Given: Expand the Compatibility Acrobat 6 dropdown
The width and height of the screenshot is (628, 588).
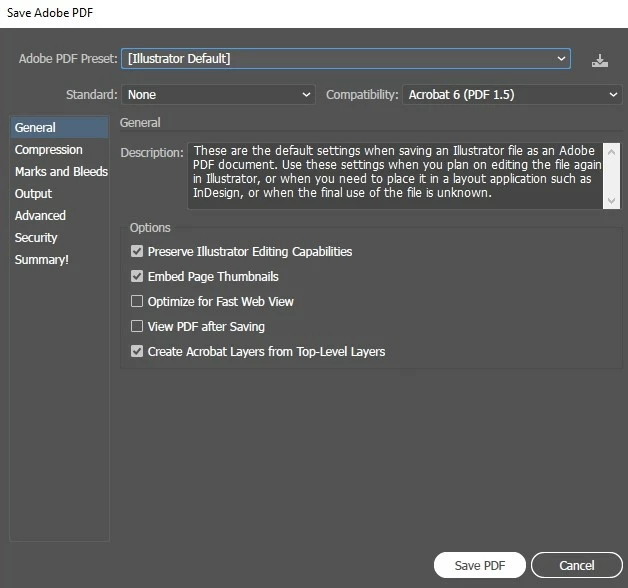Looking at the screenshot, I should (x=512, y=95).
